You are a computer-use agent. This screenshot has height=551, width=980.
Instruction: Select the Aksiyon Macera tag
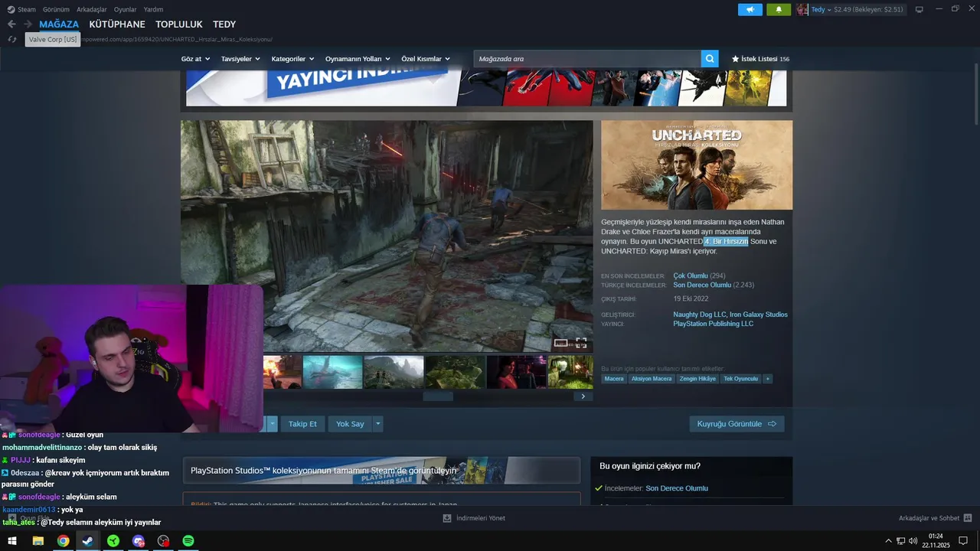(652, 379)
